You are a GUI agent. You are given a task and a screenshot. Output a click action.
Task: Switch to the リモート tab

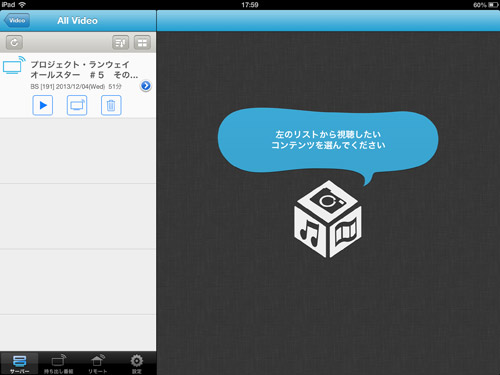[x=98, y=363]
